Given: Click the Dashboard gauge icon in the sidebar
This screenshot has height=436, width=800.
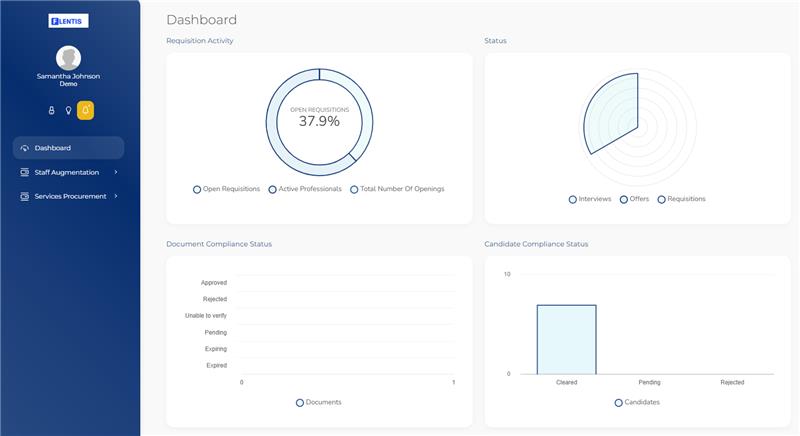Looking at the screenshot, I should (x=25, y=148).
